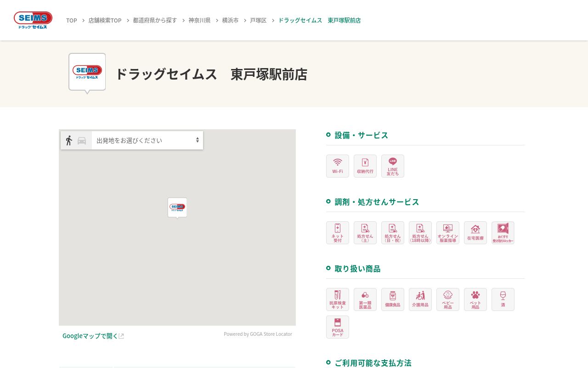
Task: Select the Wi-Fi service icon
Action: click(x=338, y=166)
